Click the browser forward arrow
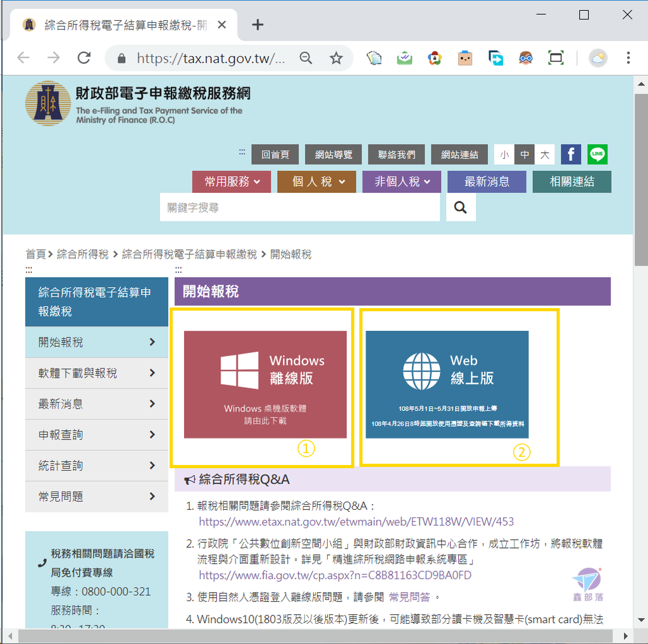The height and width of the screenshot is (644, 648). click(54, 58)
